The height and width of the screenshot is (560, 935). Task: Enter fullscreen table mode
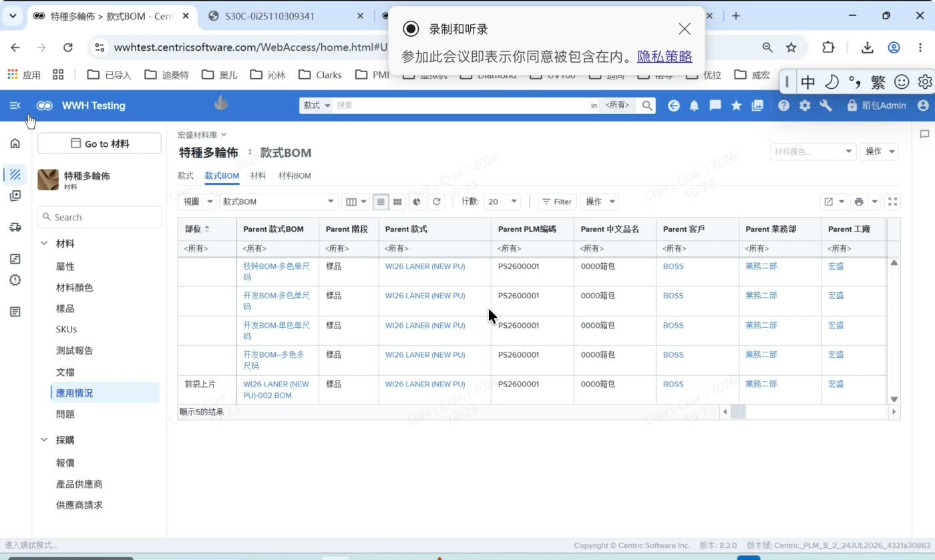click(x=893, y=202)
